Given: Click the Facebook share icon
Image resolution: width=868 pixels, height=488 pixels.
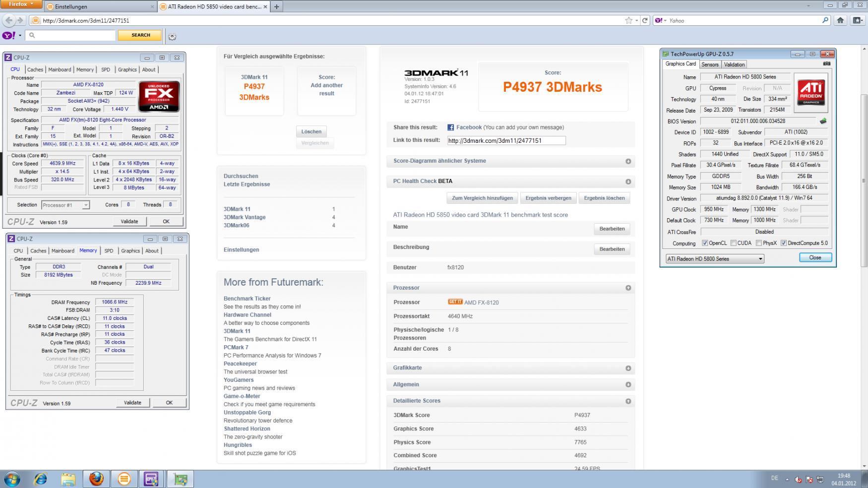Looking at the screenshot, I should pos(450,127).
